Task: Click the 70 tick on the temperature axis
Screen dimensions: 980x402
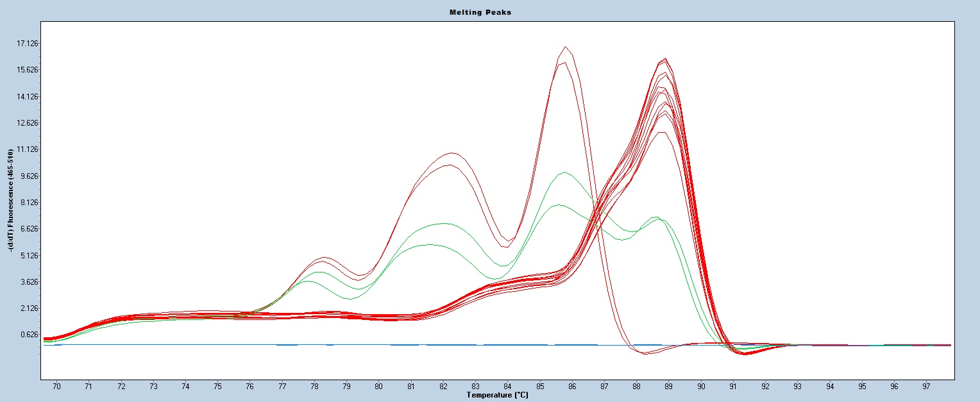Action: pyautogui.click(x=56, y=387)
